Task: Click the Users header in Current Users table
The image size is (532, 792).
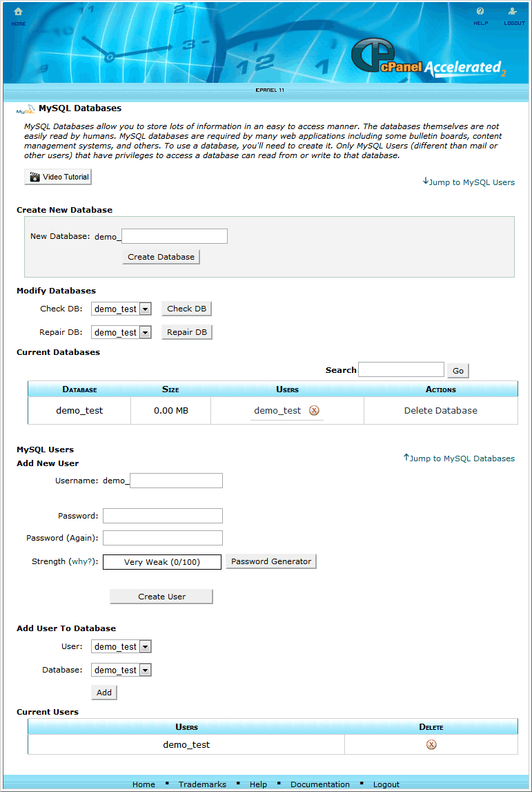Action: (x=186, y=727)
